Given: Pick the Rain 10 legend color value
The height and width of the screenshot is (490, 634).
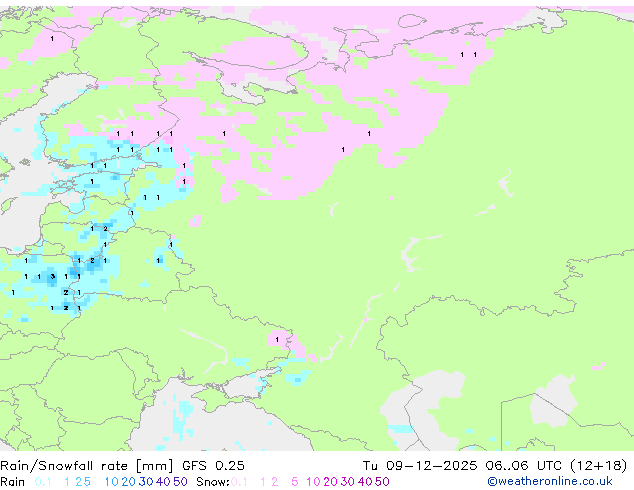Looking at the screenshot, I should coord(111,482).
